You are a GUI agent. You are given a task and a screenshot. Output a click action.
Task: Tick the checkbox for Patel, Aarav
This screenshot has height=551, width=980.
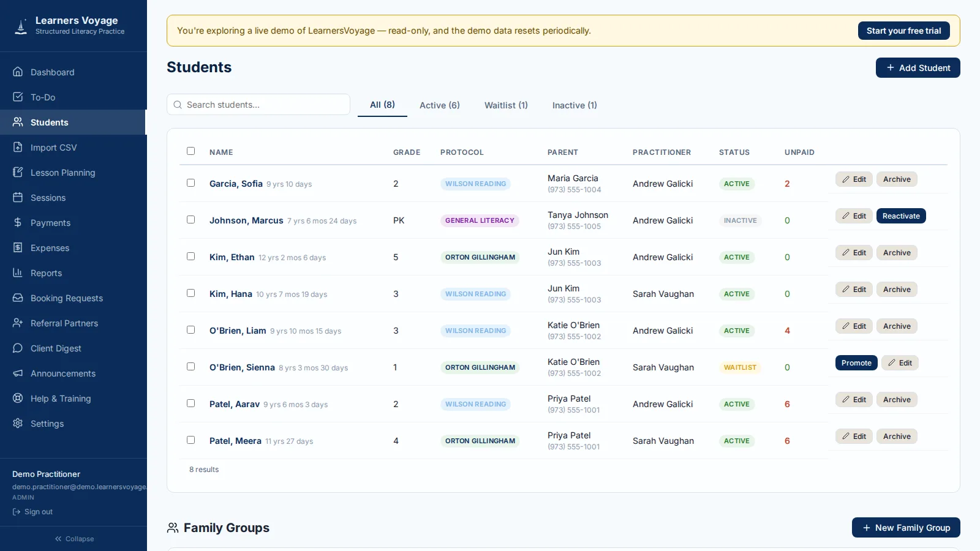click(x=190, y=403)
